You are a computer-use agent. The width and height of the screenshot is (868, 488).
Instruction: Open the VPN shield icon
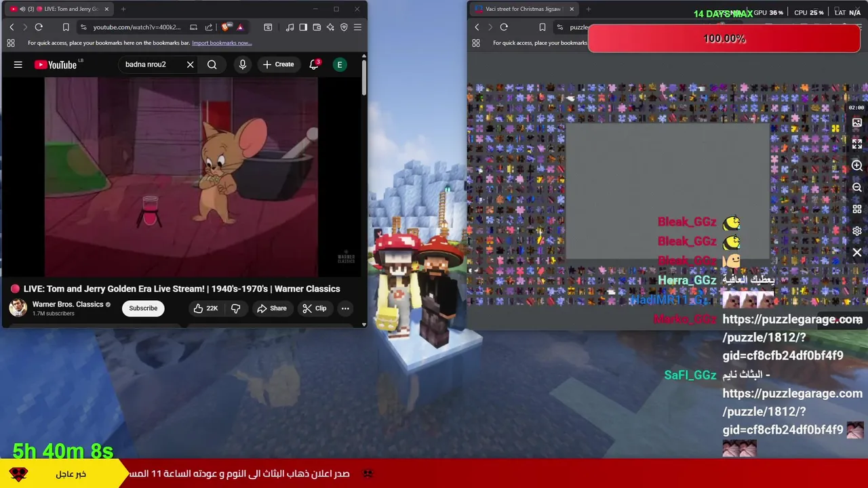344,27
